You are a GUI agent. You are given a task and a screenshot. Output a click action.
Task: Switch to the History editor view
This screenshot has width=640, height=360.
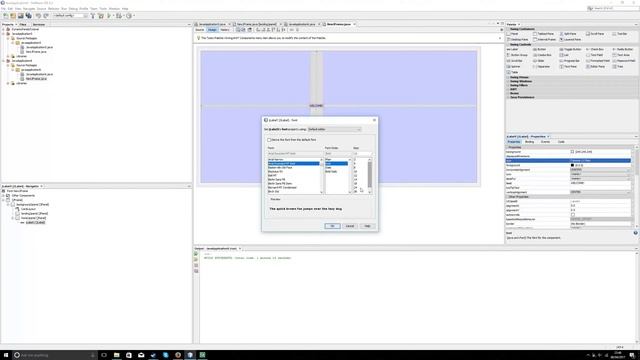(x=225, y=30)
